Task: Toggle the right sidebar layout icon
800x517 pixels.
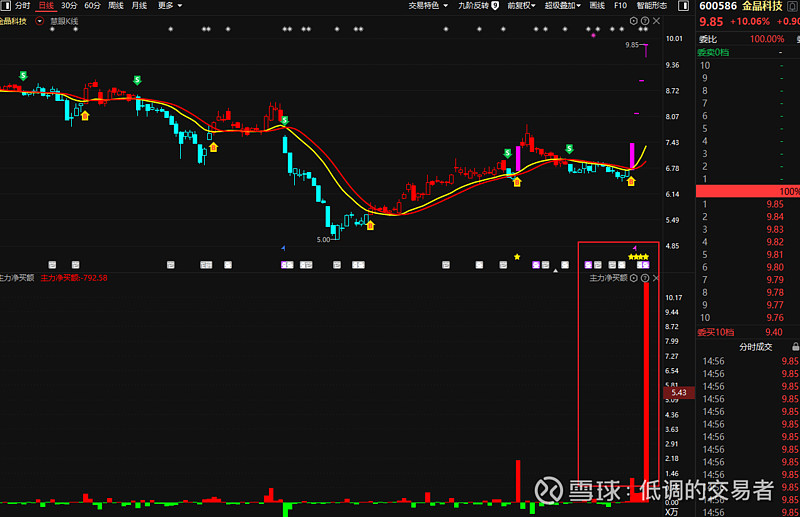Action: (683, 6)
